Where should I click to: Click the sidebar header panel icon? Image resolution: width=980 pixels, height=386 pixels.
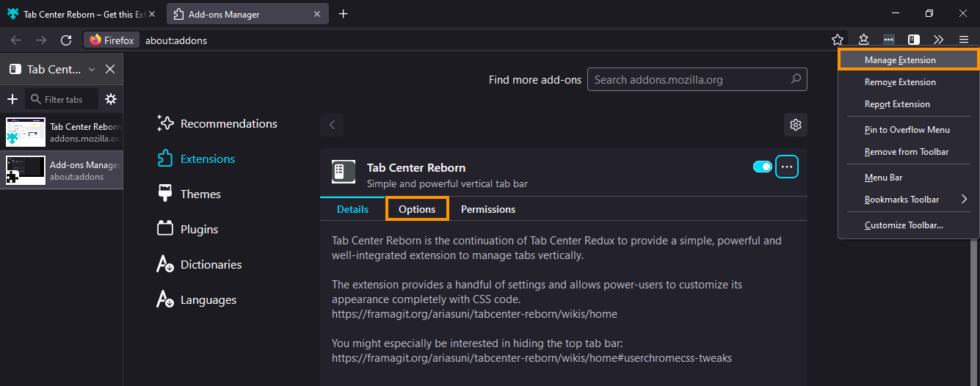click(x=15, y=69)
